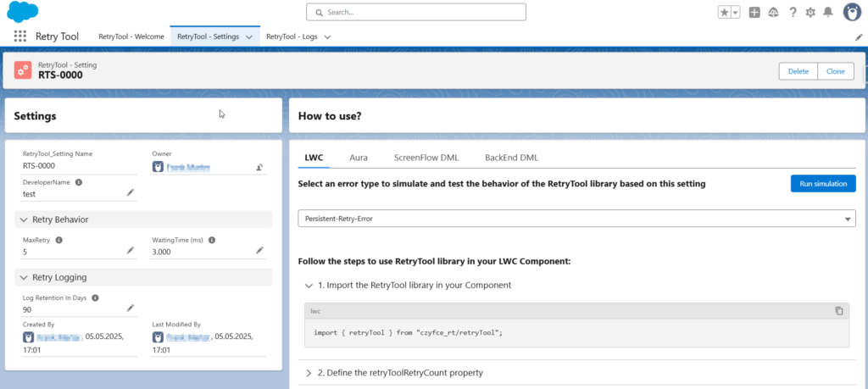Image resolution: width=868 pixels, height=389 pixels.
Task: Copy the lwc code snippet
Action: click(838, 311)
